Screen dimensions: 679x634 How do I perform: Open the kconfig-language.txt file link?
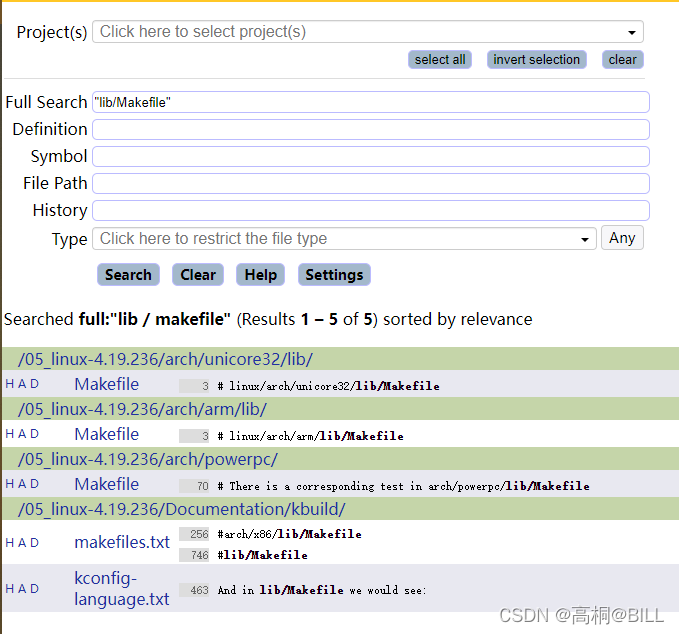pos(122,589)
